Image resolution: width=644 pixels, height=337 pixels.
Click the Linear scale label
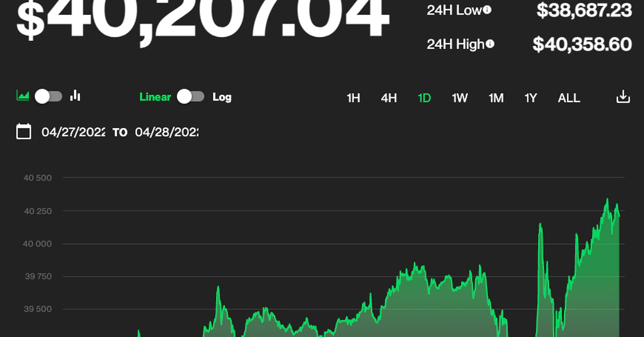(155, 97)
